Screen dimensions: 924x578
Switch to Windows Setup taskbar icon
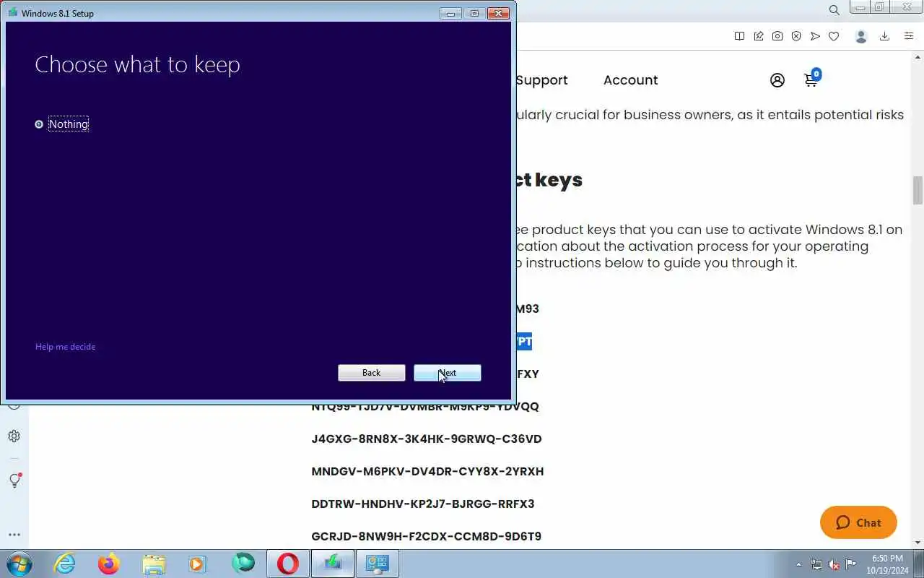click(x=333, y=564)
